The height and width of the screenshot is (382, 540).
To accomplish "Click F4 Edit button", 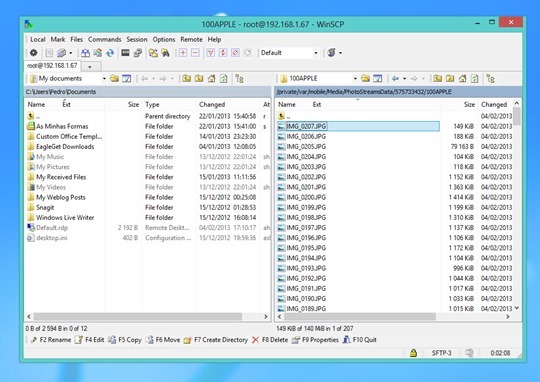I will (89, 340).
